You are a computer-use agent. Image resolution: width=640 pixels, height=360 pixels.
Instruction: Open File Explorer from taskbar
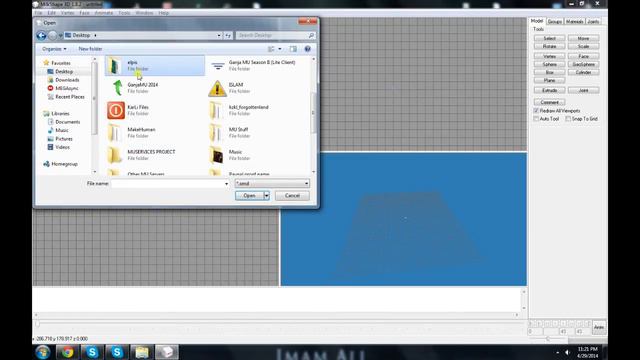coord(142,352)
